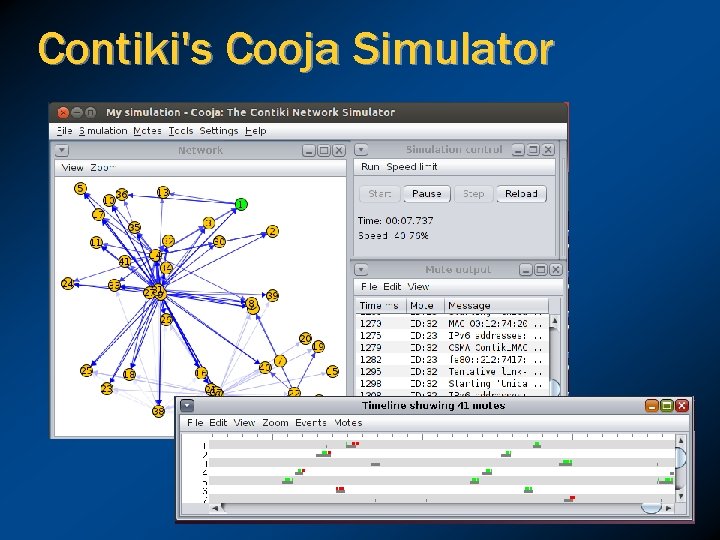Open the Motes menu in main menubar
The width and height of the screenshot is (720, 540).
pyautogui.click(x=147, y=131)
